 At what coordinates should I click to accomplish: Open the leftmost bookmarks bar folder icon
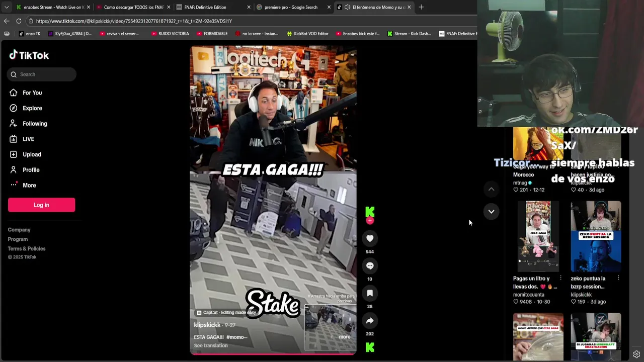tap(7, 34)
